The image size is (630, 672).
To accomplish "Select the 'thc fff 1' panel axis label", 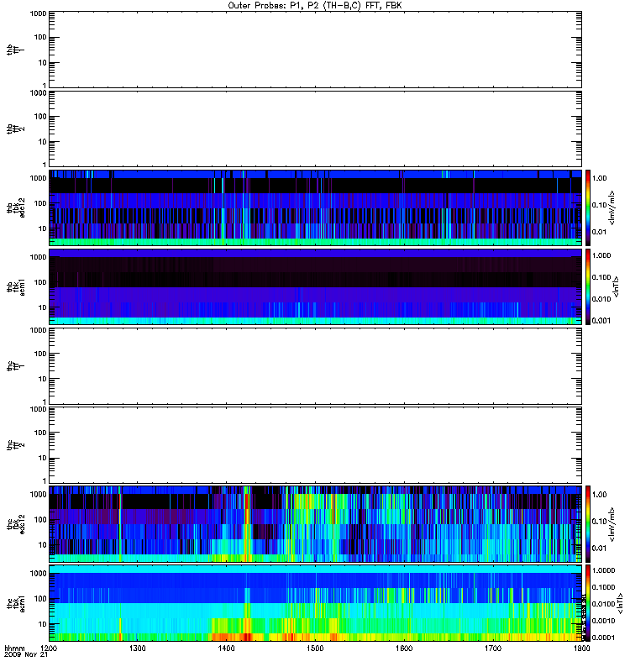I will pos(15,365).
